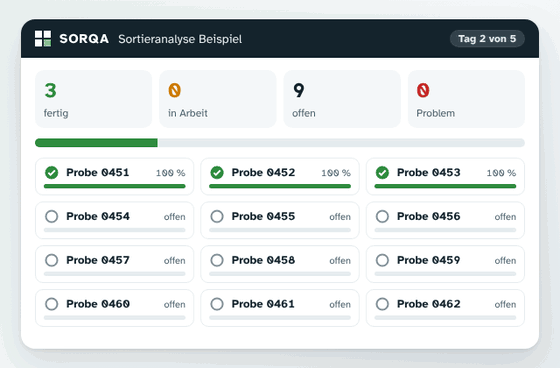Click the 'Probe 0456' label

429,216
